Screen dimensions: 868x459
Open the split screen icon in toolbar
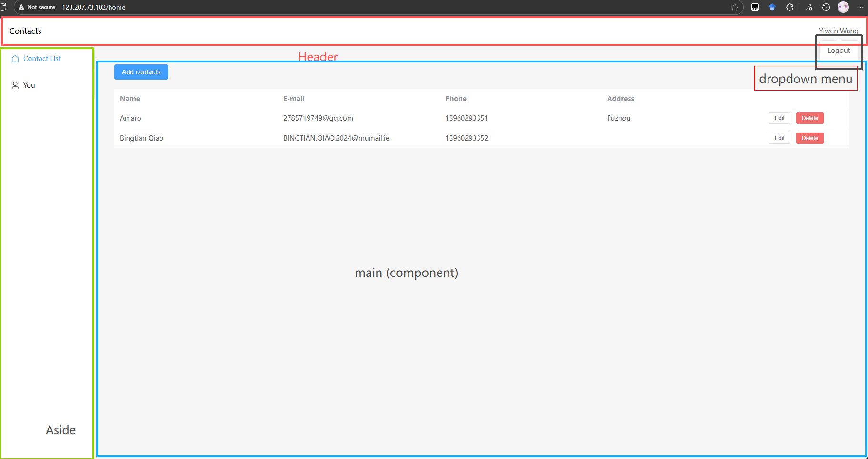[x=755, y=7]
